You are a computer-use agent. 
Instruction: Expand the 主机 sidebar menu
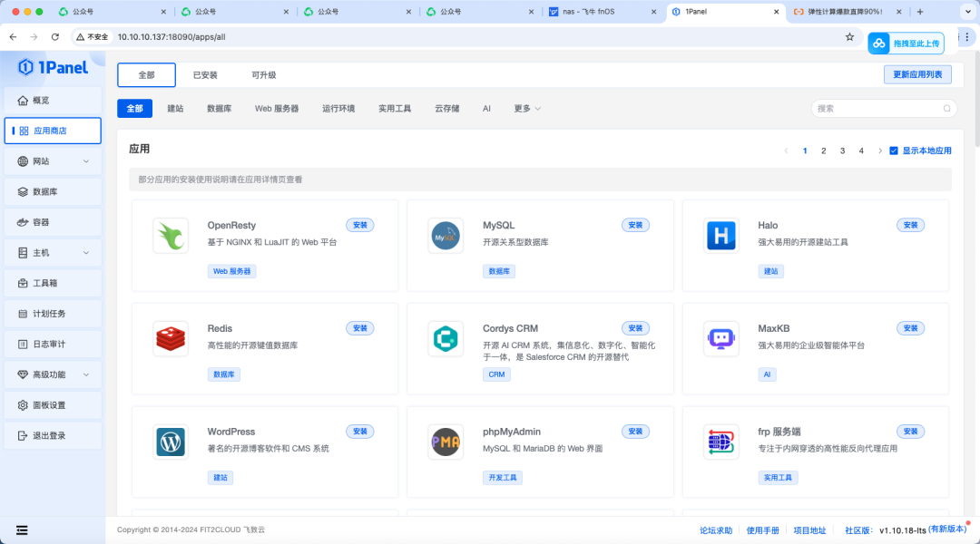pyautogui.click(x=54, y=253)
